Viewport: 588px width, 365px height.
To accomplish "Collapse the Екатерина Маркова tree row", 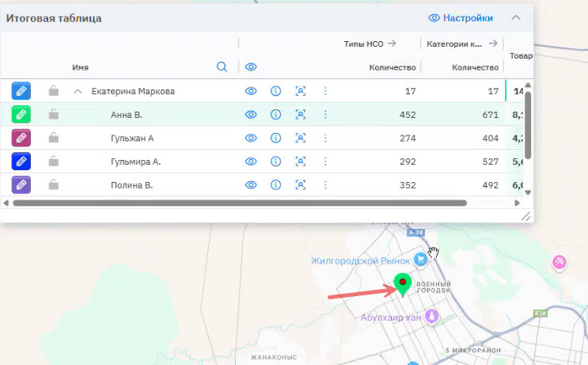I will [x=78, y=91].
